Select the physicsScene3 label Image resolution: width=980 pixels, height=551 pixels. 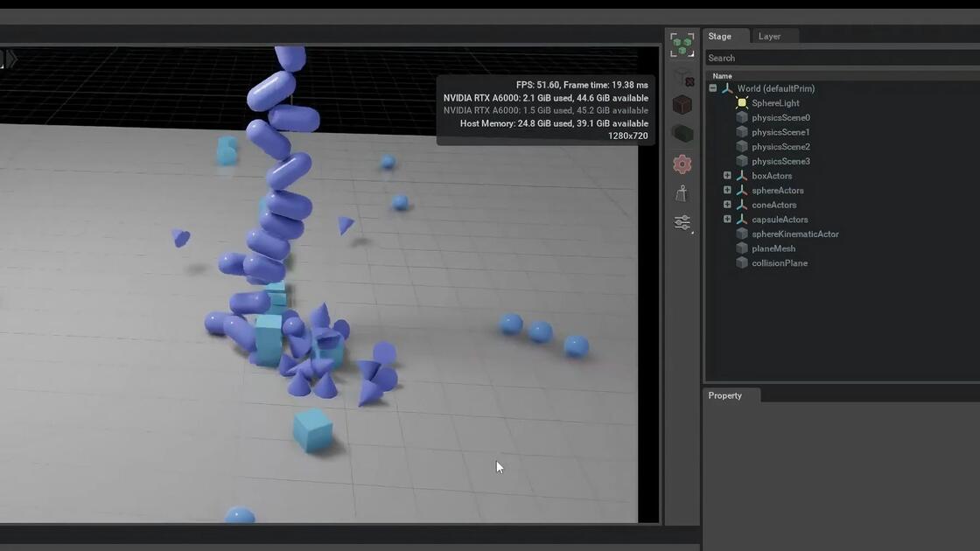coord(780,161)
